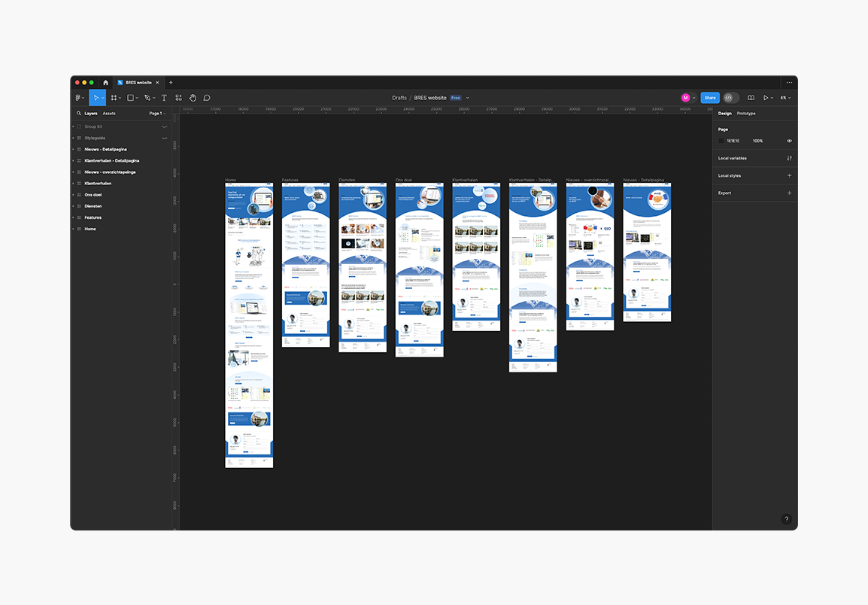Activate the Comment tool
Screen dimensions: 868x605
(x=207, y=98)
